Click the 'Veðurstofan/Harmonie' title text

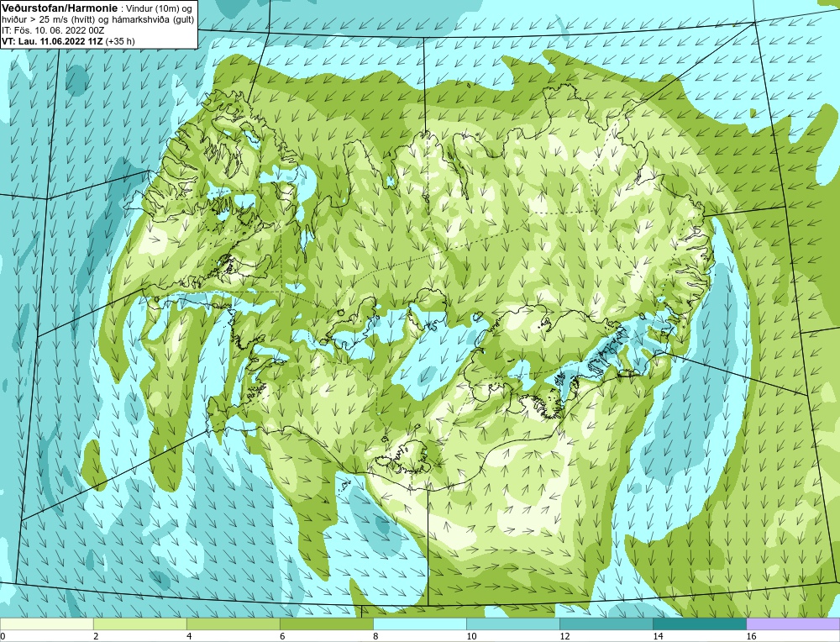tap(59, 8)
